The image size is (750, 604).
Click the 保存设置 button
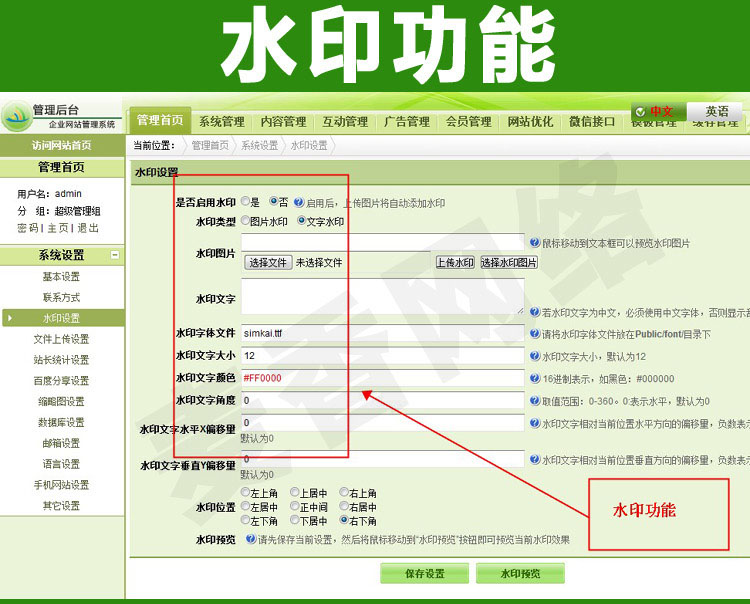(x=425, y=573)
